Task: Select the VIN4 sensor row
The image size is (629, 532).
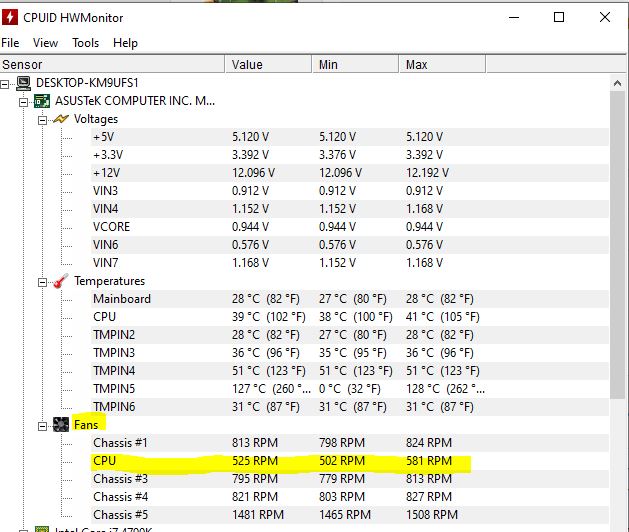Action: 350,209
